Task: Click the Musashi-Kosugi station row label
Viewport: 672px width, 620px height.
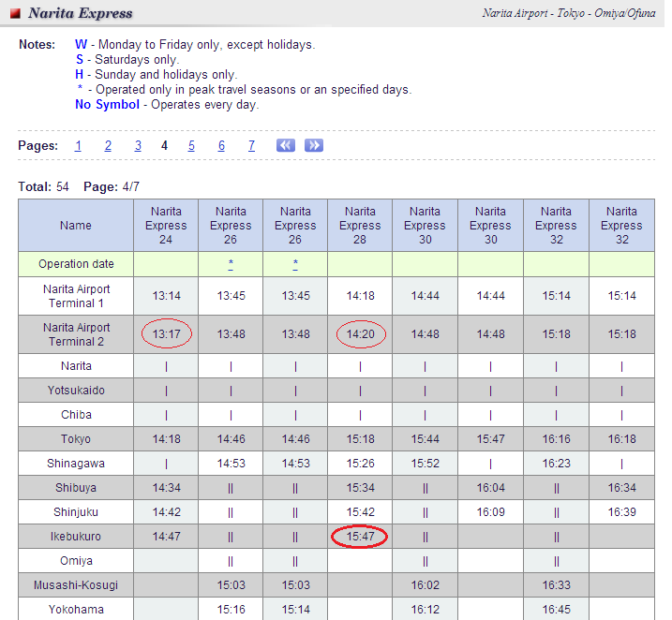Action: [76, 585]
